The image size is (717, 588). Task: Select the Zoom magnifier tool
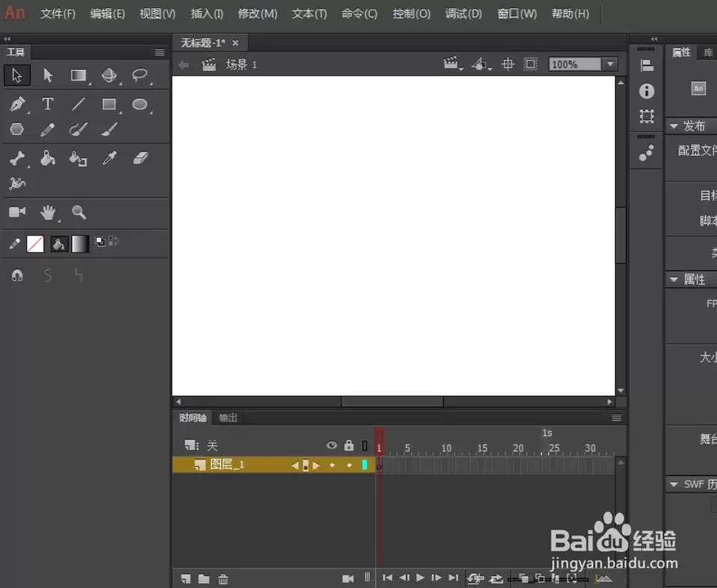tap(79, 212)
